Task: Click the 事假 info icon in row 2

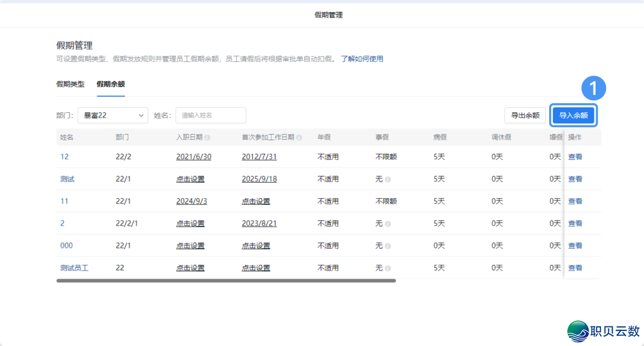Action: pyautogui.click(x=388, y=224)
